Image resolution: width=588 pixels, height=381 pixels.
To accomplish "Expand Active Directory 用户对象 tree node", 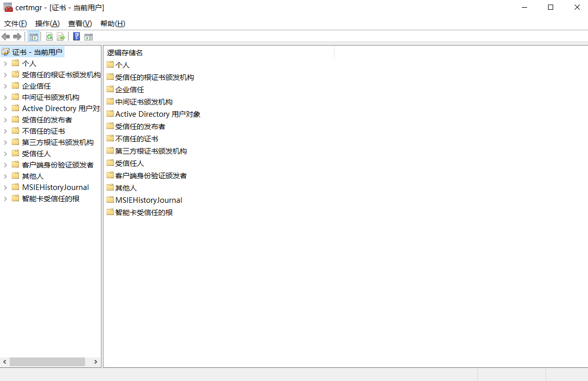I will [x=5, y=109].
